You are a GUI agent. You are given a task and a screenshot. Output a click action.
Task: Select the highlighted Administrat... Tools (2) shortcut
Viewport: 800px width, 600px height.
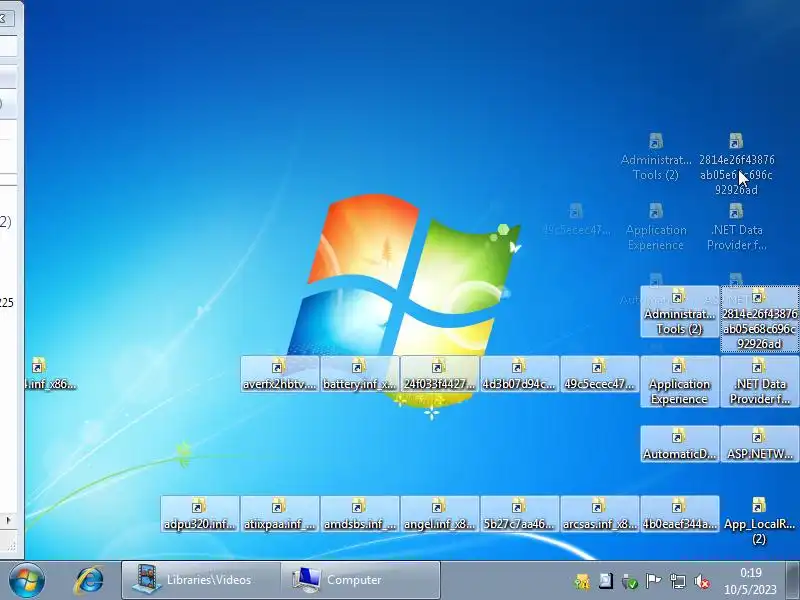point(680,312)
